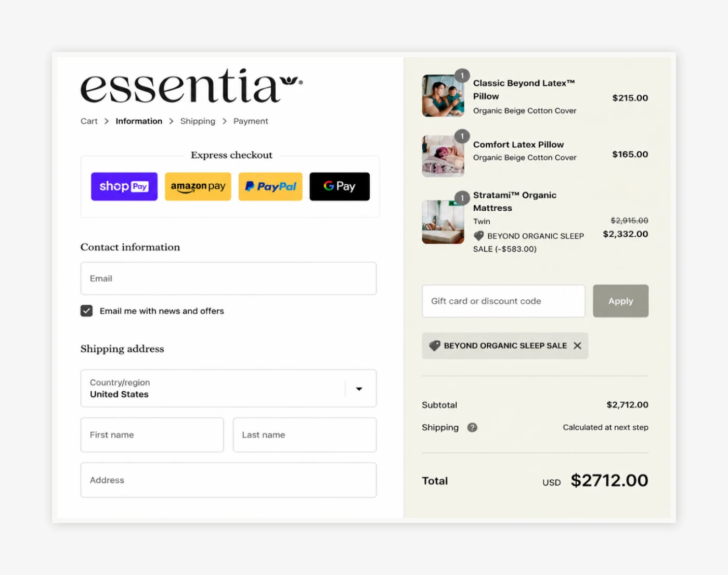
Task: Click the discount tag icon on the sale chip
Action: coord(435,346)
